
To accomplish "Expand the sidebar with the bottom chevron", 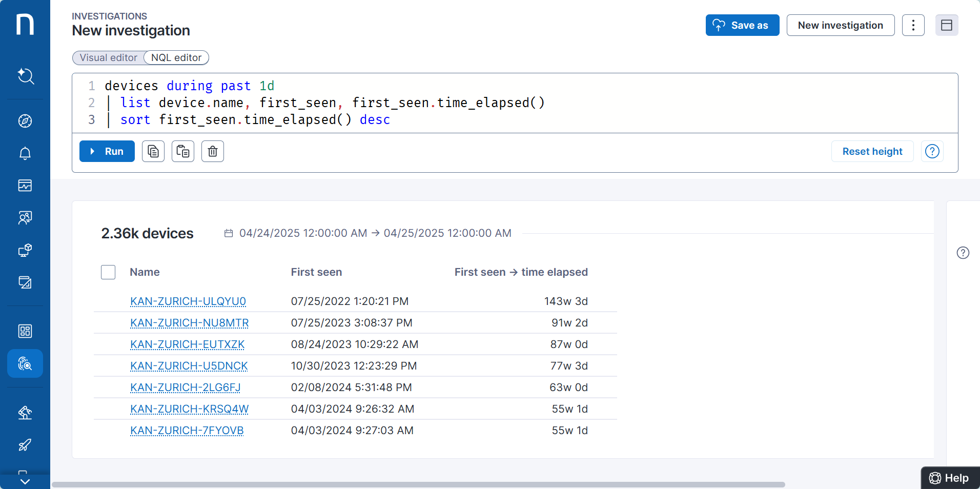I will pyautogui.click(x=25, y=481).
